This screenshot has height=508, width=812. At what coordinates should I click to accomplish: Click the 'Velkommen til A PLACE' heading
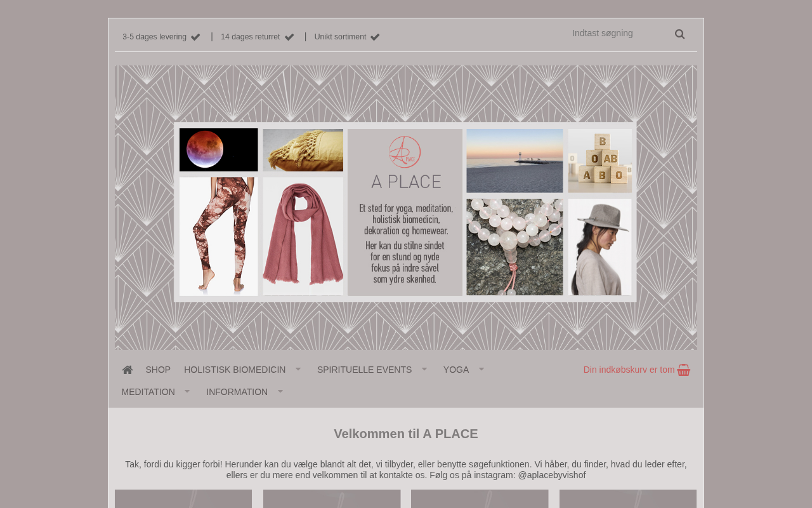406,434
